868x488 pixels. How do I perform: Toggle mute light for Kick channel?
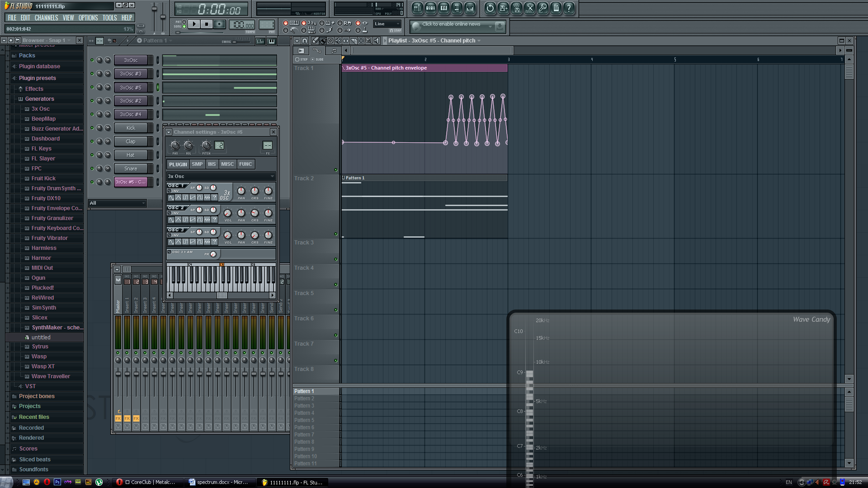point(92,128)
